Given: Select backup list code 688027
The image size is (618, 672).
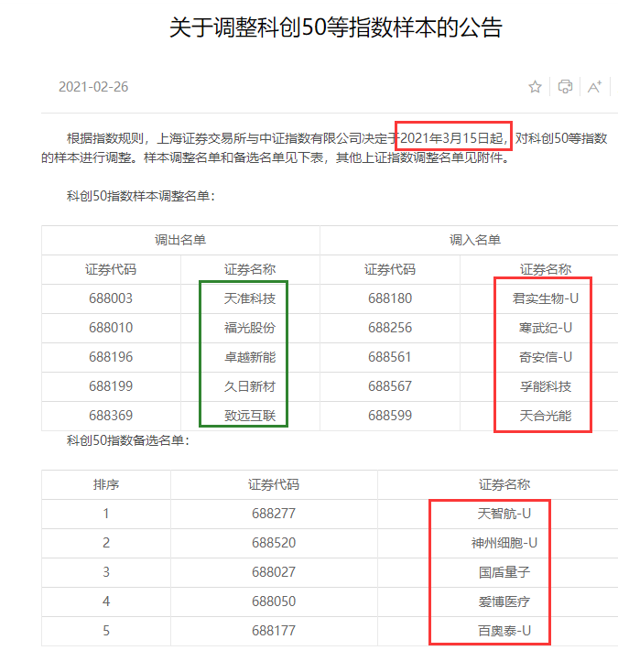Looking at the screenshot, I should point(274,572).
